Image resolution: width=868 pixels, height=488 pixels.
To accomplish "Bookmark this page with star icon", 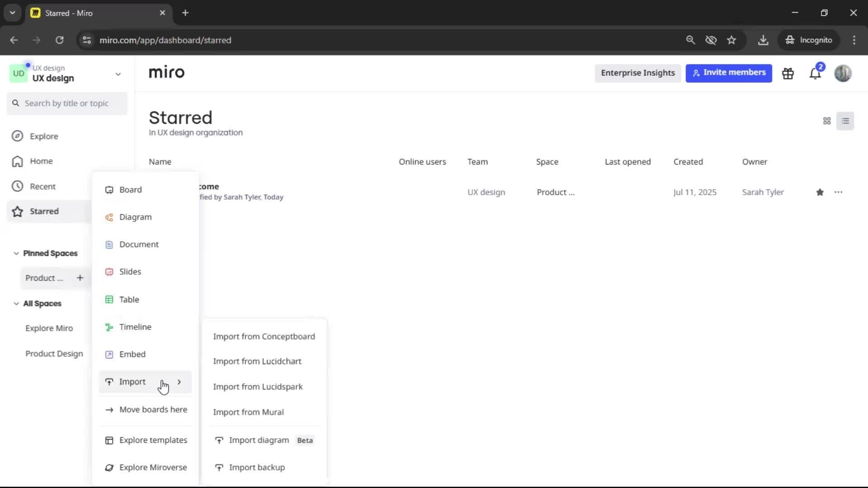I will 731,40.
